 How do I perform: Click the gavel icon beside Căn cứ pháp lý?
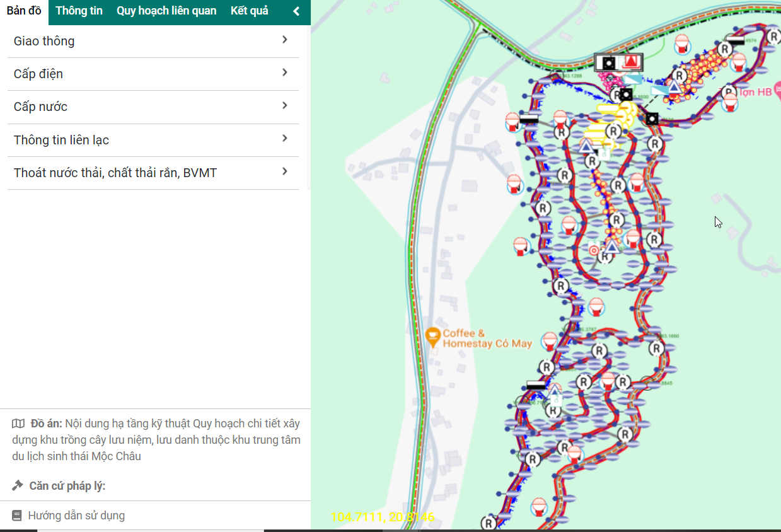click(x=18, y=486)
